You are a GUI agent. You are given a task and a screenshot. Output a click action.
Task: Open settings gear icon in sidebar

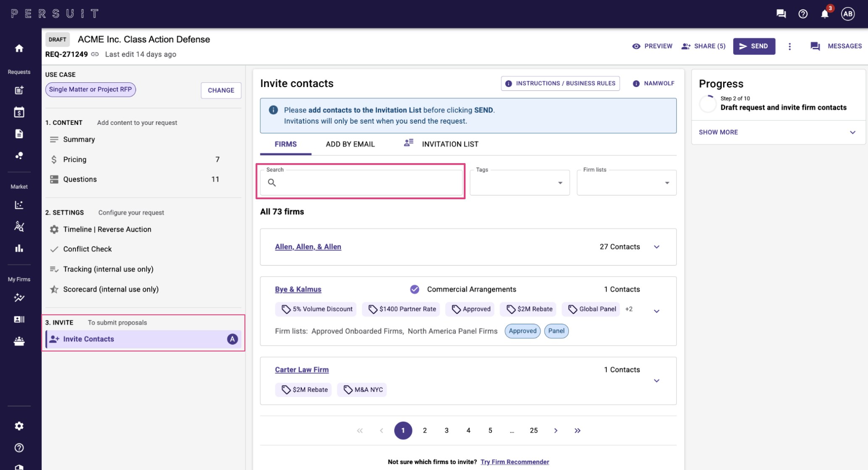click(x=19, y=426)
